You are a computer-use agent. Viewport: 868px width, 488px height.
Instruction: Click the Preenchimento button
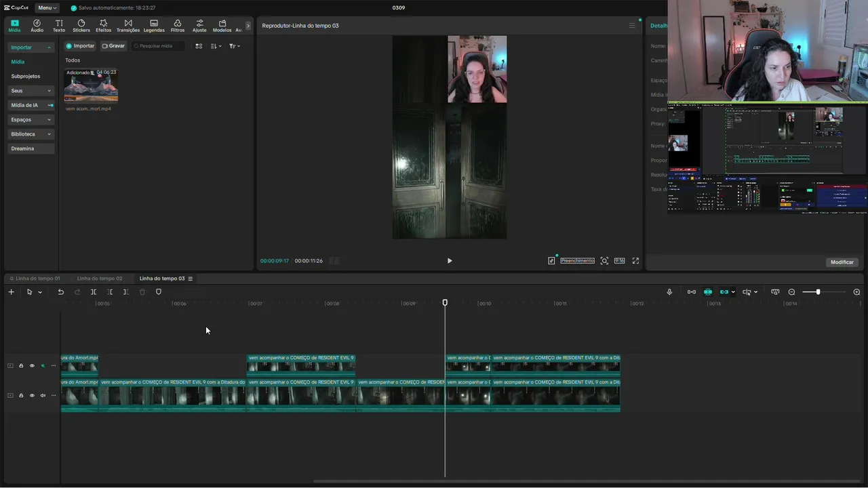click(x=577, y=261)
